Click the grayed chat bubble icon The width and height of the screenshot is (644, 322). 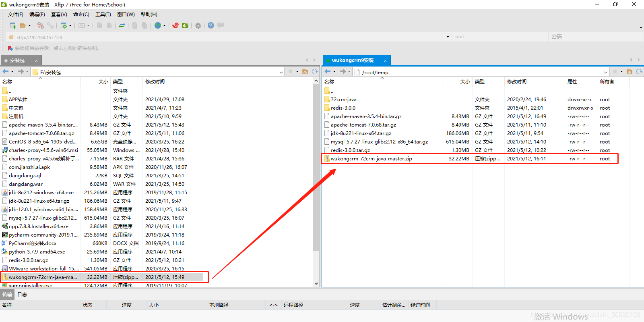pos(221,25)
